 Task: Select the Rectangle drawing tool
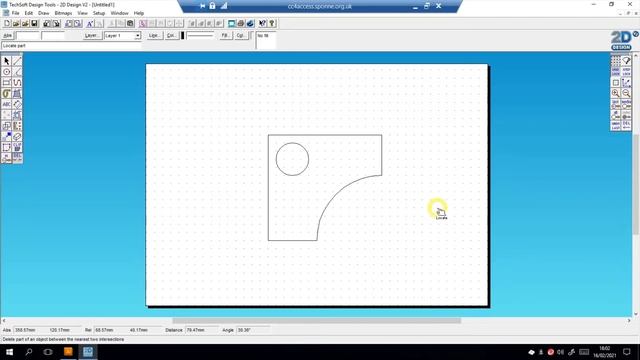tap(7, 82)
